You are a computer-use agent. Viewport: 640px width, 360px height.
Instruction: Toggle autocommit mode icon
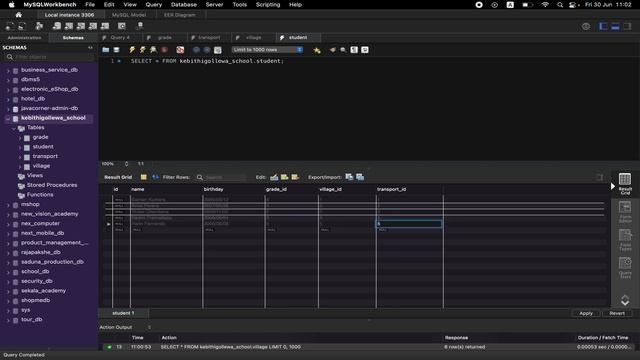218,50
